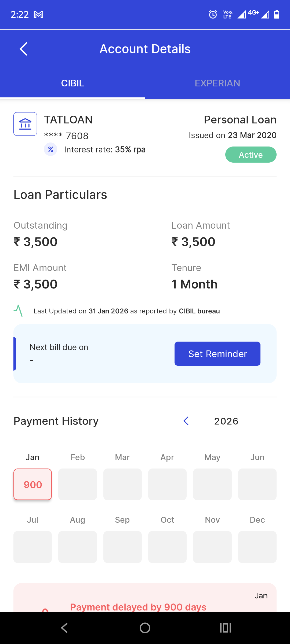Tap the Set Reminder button

[x=217, y=354]
